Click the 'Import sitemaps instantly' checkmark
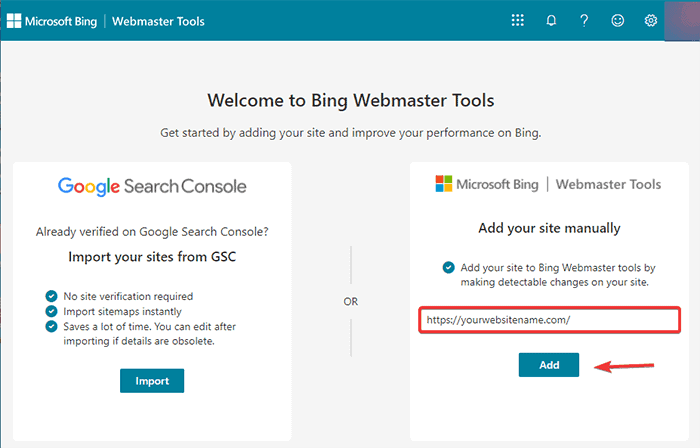 pos(51,311)
